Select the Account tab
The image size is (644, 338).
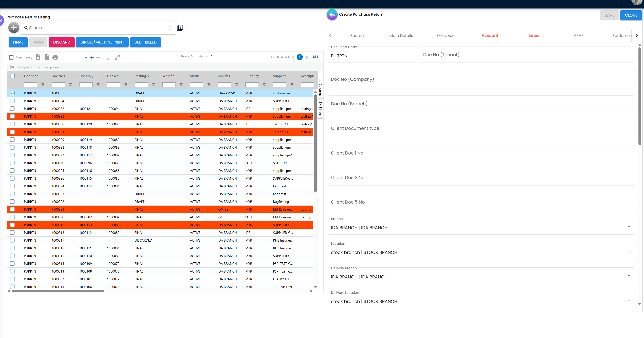pyautogui.click(x=490, y=35)
